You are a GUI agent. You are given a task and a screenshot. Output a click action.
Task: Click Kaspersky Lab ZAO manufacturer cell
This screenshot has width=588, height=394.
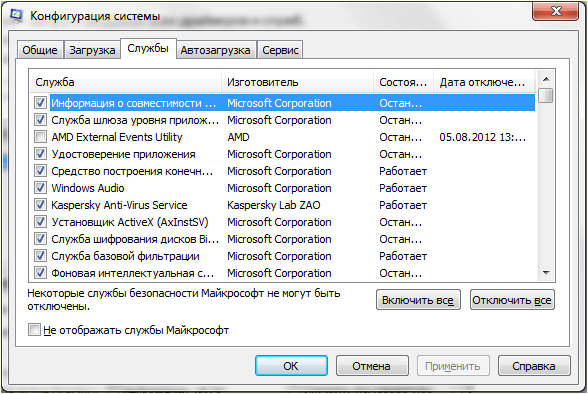click(x=274, y=205)
